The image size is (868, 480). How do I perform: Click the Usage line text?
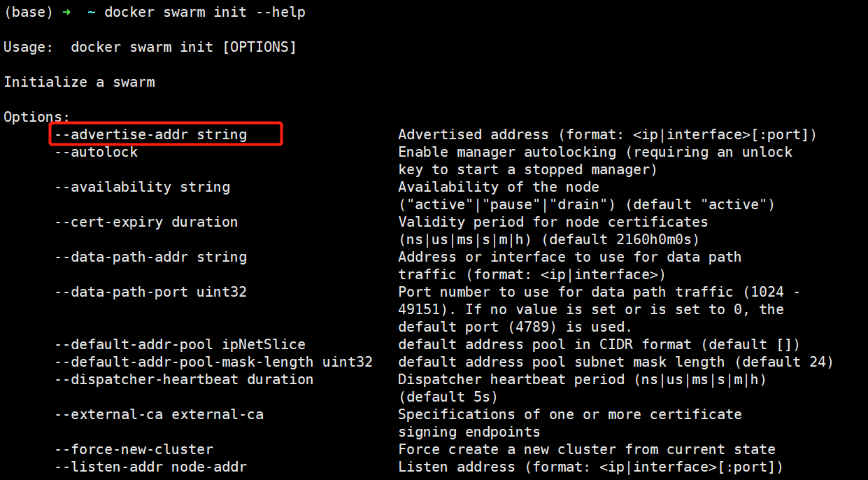pyautogui.click(x=150, y=47)
